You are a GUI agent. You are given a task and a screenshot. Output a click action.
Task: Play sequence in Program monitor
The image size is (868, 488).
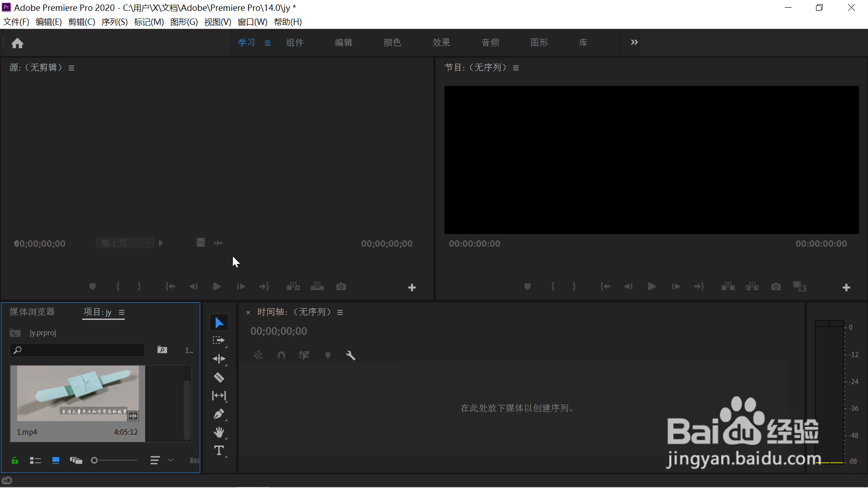click(651, 286)
